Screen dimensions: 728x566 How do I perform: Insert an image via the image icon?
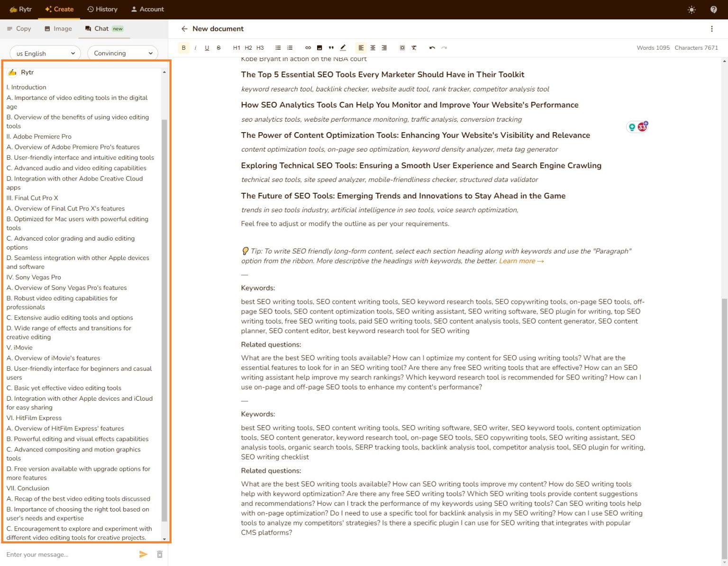tap(320, 47)
